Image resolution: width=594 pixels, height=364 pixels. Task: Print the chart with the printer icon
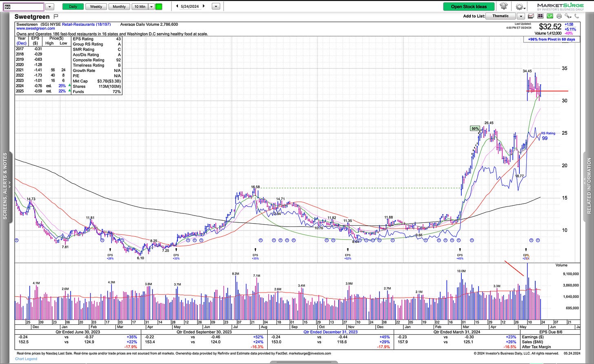559,16
